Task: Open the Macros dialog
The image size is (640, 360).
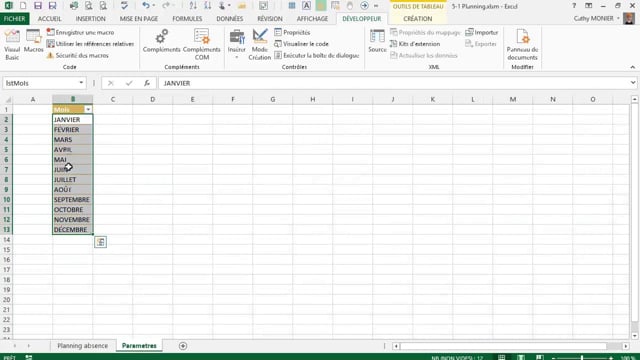Action: pyautogui.click(x=33, y=41)
